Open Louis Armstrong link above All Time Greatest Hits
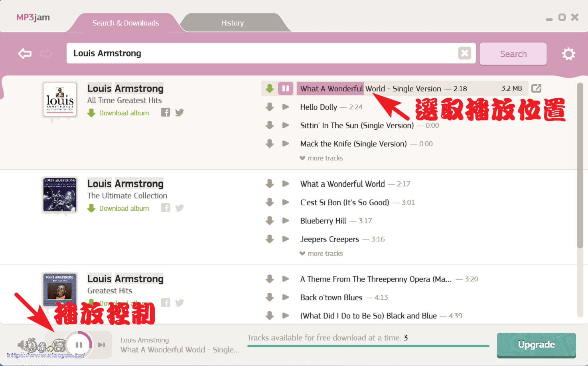This screenshot has width=588, height=366. coord(125,88)
